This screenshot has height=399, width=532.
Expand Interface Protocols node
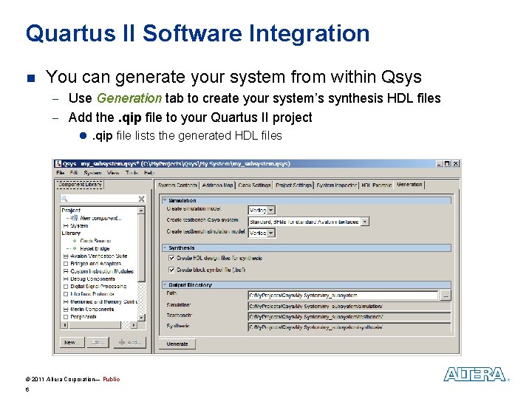click(66, 294)
